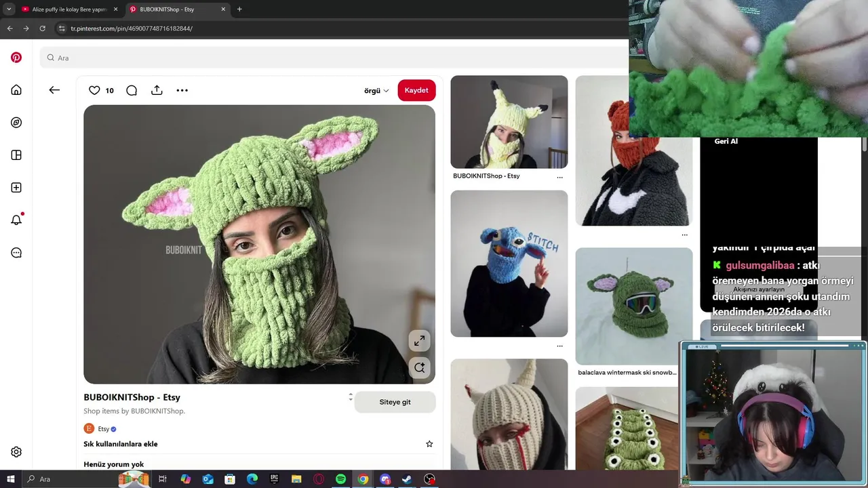Open balaclava wintermask ski pin caption
The height and width of the screenshot is (488, 868).
click(x=627, y=372)
